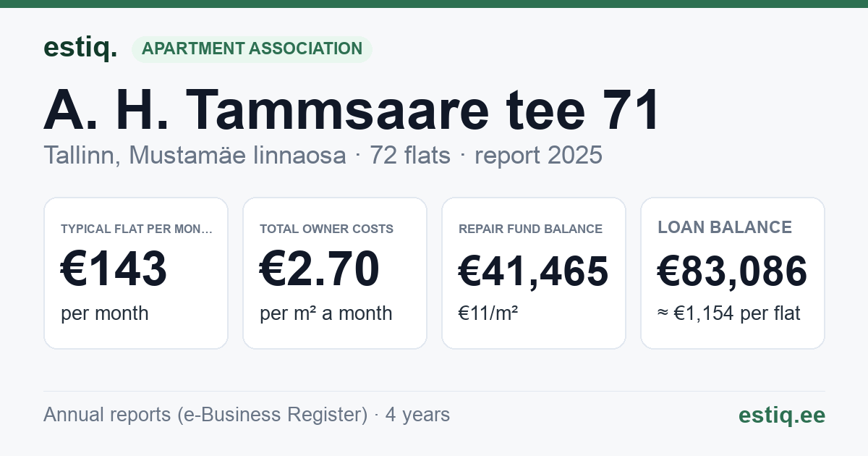Click the €11/m² caption
This screenshot has height=456, width=868.
click(488, 313)
